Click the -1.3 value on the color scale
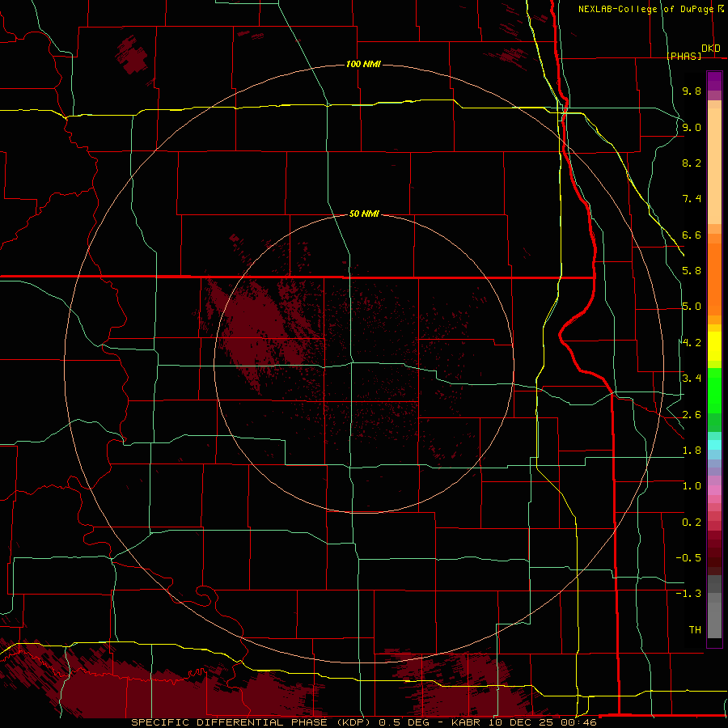 688,594
